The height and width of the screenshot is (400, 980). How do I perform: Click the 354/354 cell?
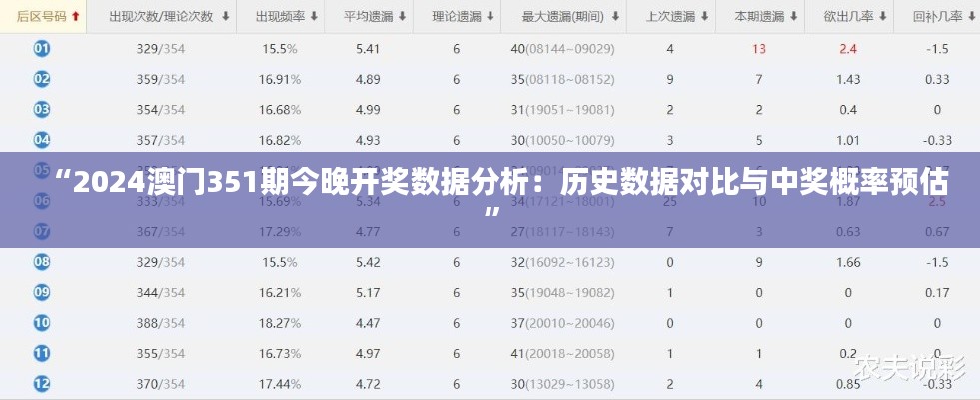[161, 110]
